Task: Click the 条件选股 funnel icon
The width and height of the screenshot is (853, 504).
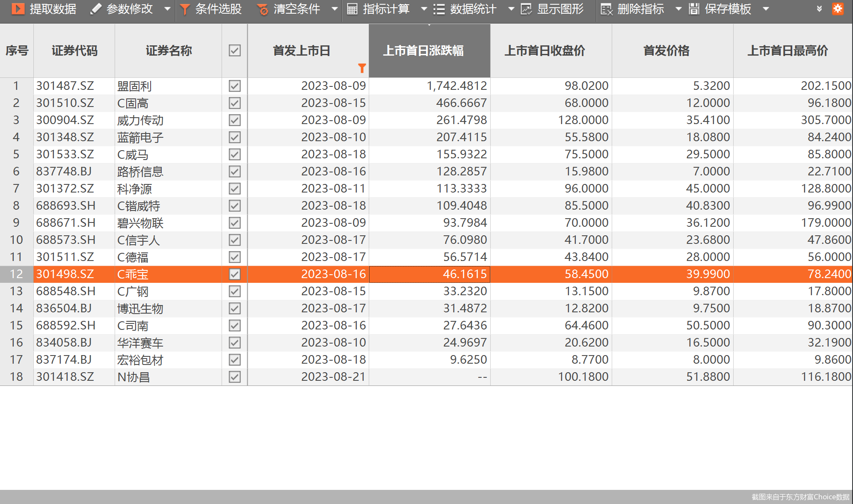Action: coord(185,9)
